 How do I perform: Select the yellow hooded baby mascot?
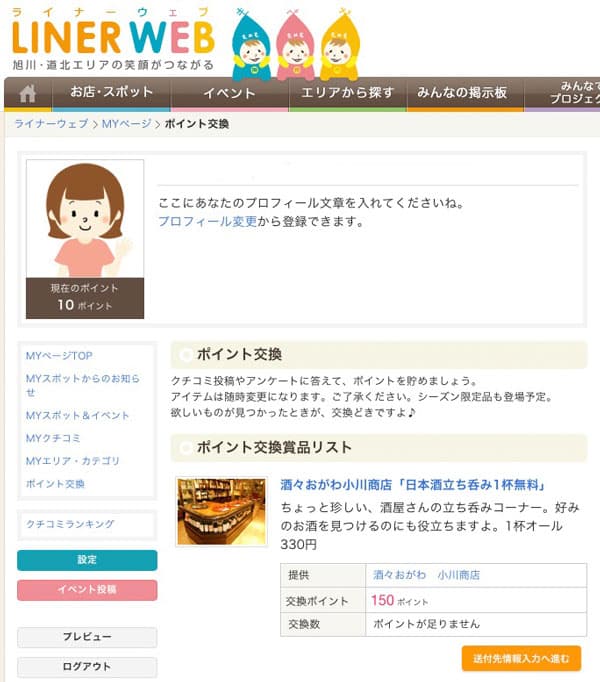click(340, 45)
